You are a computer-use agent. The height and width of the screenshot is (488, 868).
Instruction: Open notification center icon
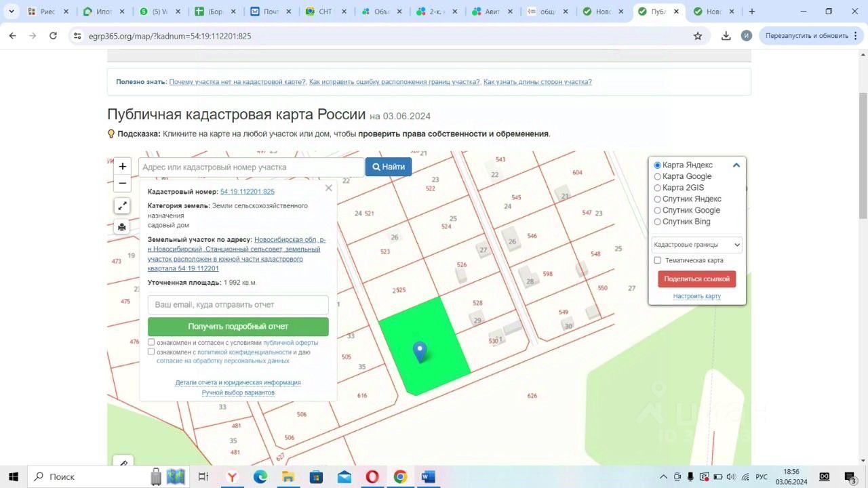850,476
